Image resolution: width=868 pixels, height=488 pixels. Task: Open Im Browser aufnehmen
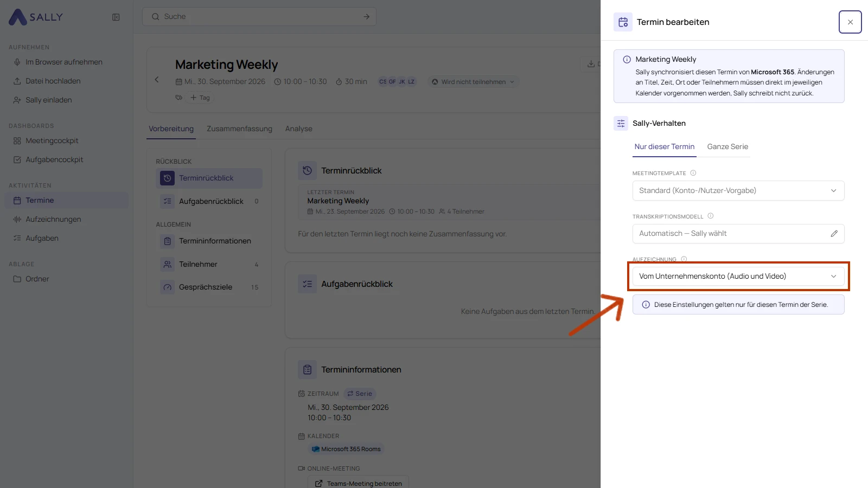point(67,62)
